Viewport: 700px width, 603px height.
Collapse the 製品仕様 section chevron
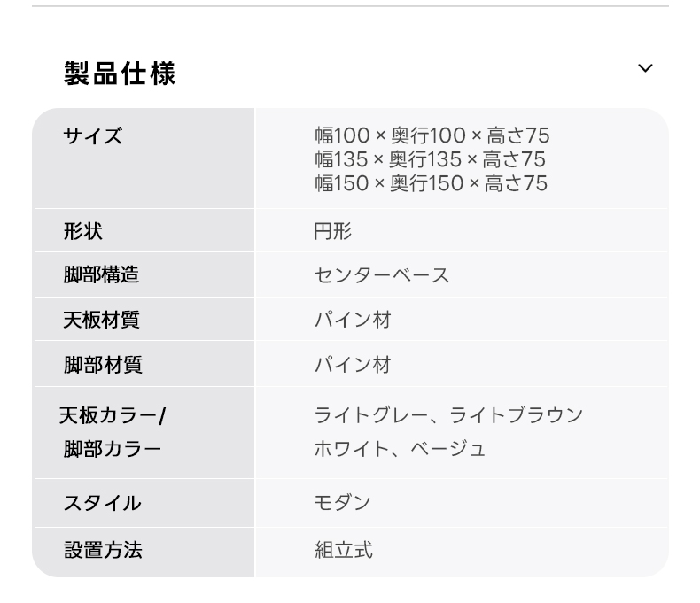pyautogui.click(x=645, y=68)
